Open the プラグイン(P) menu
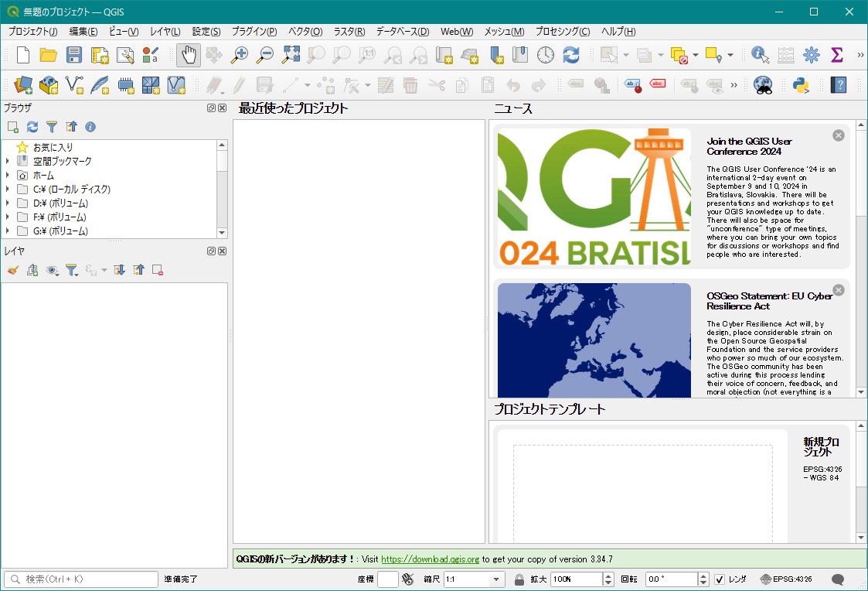 [254, 32]
